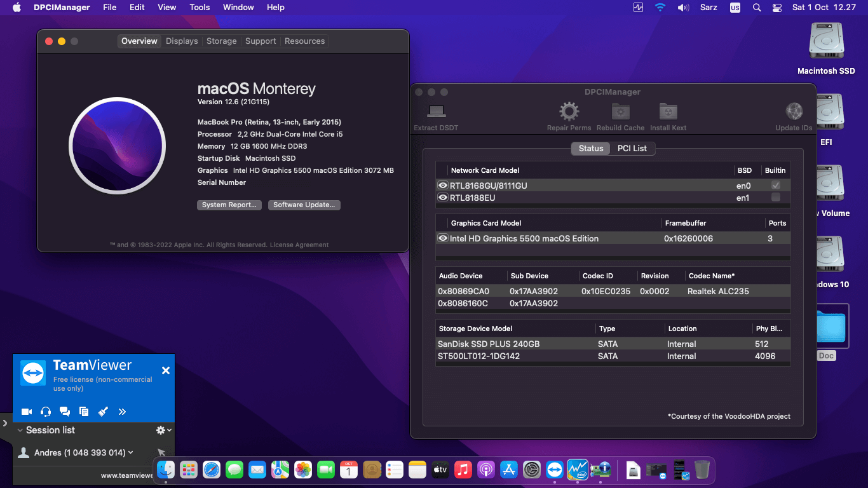The image size is (868, 488).
Task: Switch to the PCI List tab
Action: 632,148
